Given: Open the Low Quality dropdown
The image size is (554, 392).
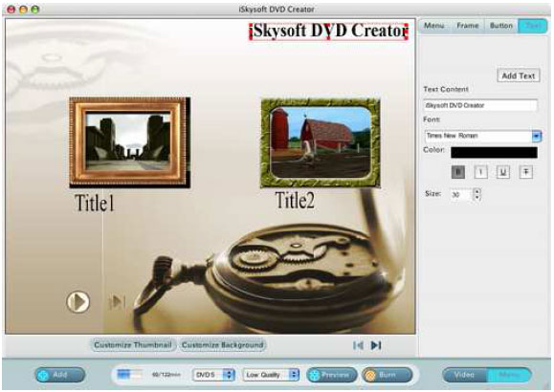Looking at the screenshot, I should click(271, 375).
